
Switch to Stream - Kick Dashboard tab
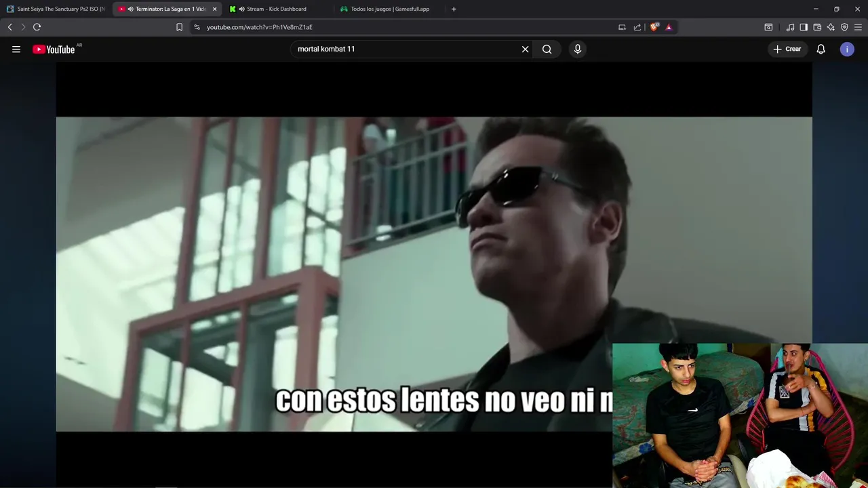click(x=277, y=9)
